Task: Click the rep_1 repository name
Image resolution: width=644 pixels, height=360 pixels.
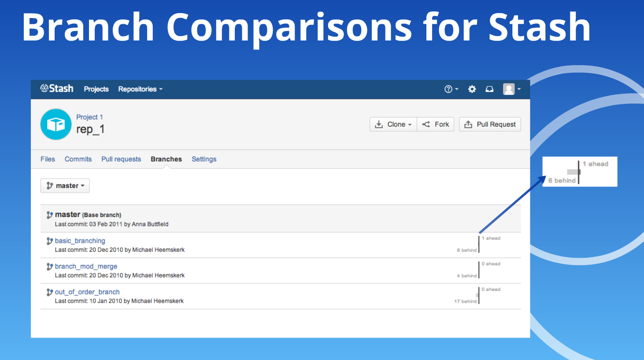Action: tap(90, 129)
